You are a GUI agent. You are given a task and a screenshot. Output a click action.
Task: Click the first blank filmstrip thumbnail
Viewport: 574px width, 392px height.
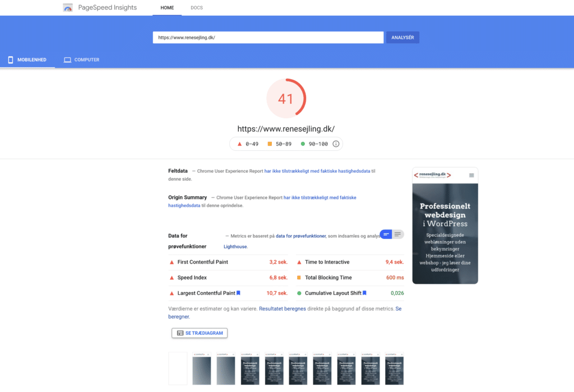point(178,368)
